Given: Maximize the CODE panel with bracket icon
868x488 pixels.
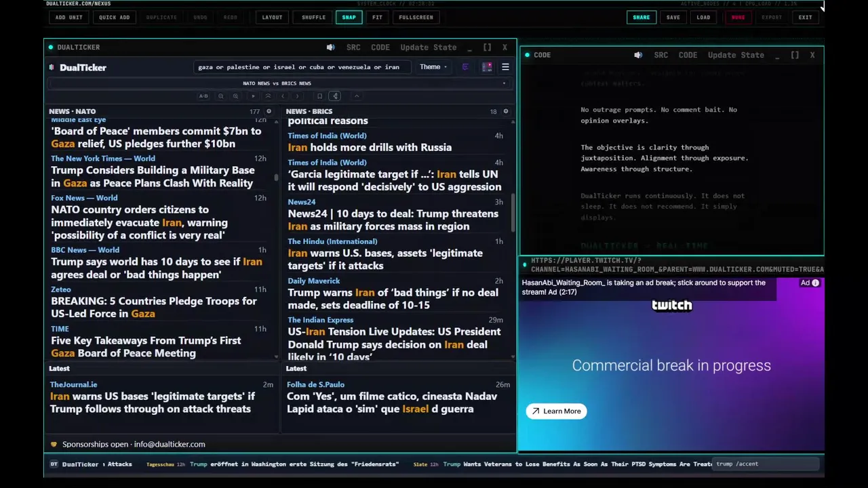Looking at the screenshot, I should (x=795, y=55).
